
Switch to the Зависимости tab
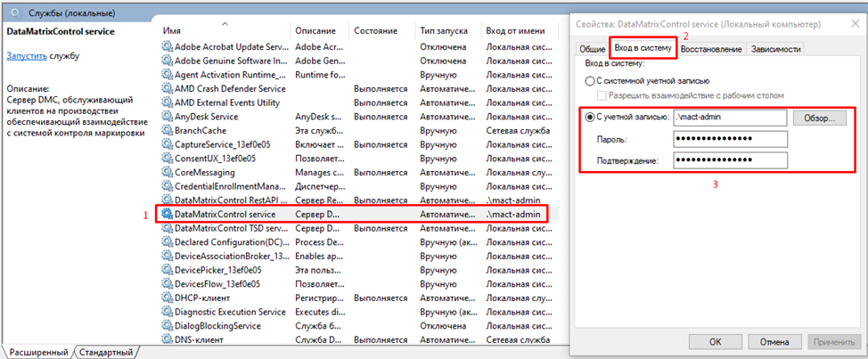pyautogui.click(x=775, y=49)
